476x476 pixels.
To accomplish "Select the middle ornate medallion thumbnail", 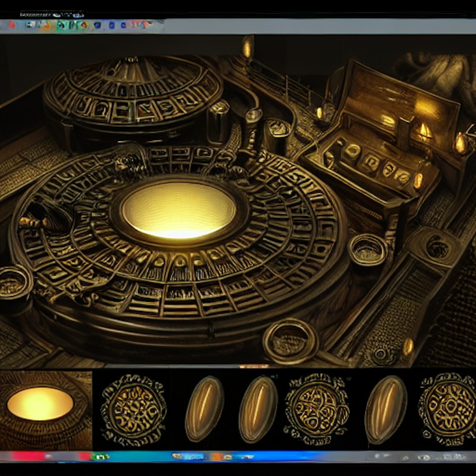I will pos(317,409).
